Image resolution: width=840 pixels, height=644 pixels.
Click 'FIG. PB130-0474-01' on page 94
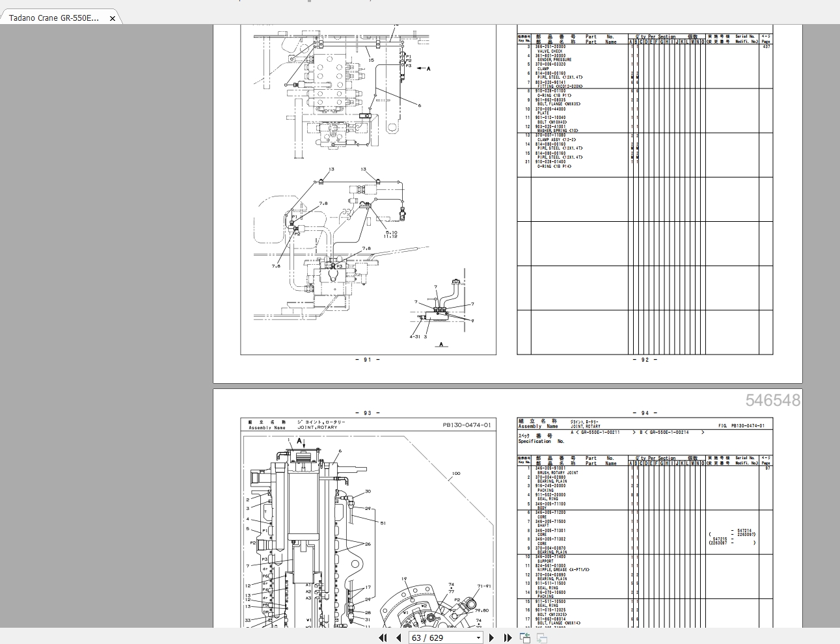742,425
